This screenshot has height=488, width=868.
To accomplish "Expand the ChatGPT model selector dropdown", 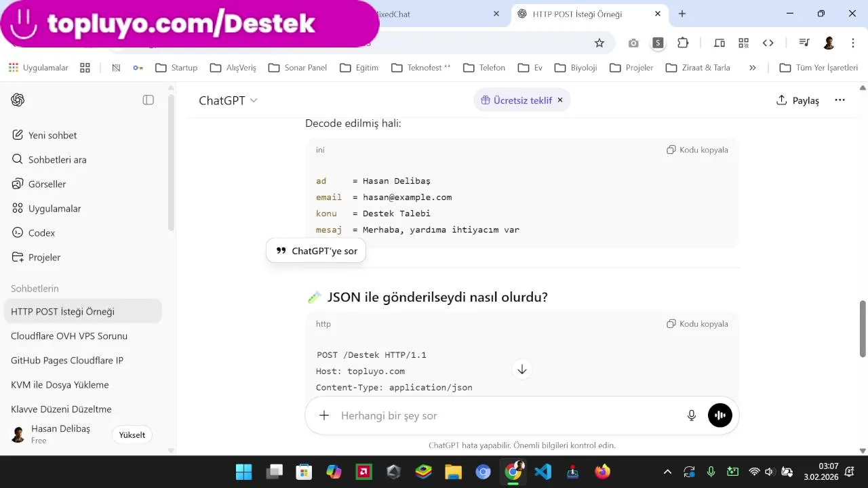I will pos(228,100).
